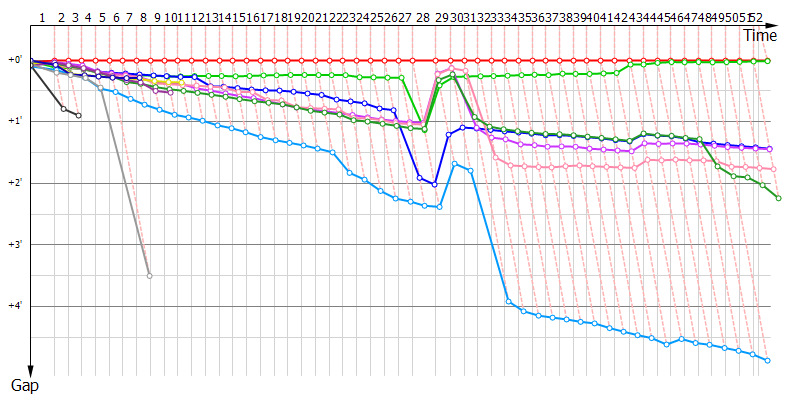This screenshot has height=400, width=800.
Task: Click the light blue line's final point
Action: pos(768,360)
